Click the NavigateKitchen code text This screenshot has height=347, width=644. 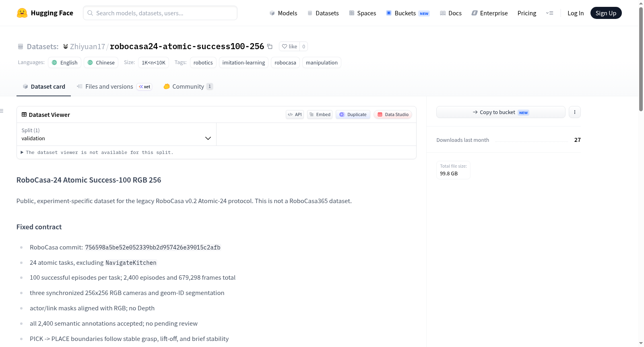coord(131,263)
